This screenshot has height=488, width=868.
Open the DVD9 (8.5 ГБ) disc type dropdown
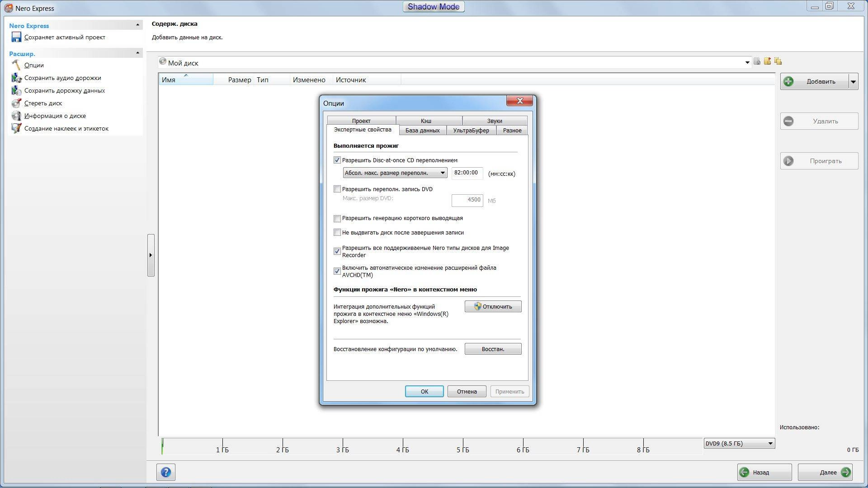point(739,443)
